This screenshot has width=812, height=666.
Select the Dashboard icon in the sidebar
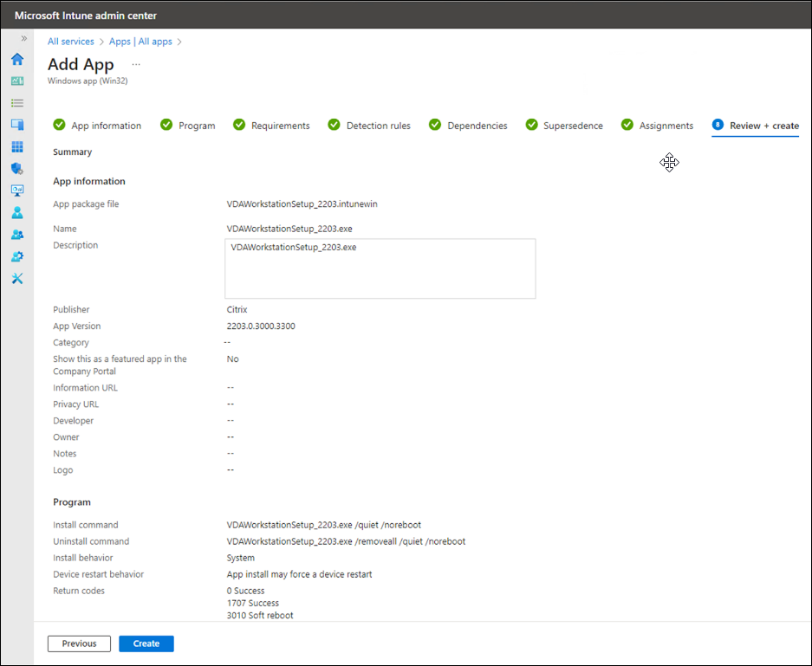pyautogui.click(x=16, y=81)
